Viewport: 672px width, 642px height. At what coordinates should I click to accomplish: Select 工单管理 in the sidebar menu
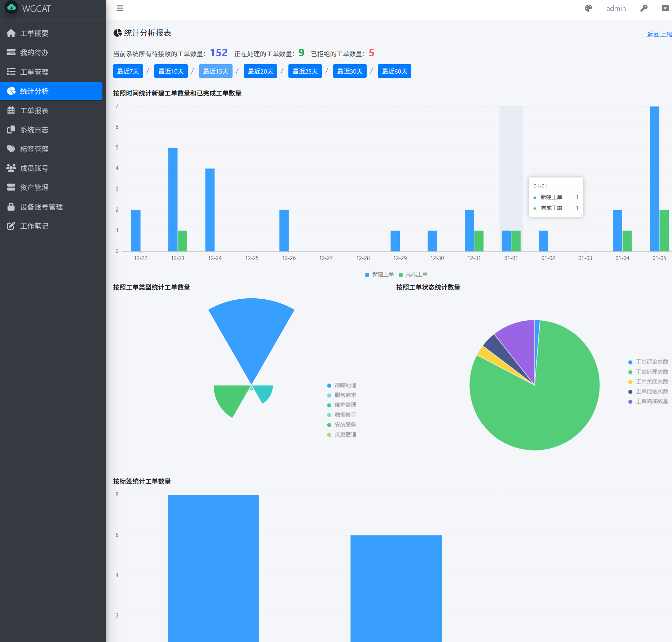[34, 72]
